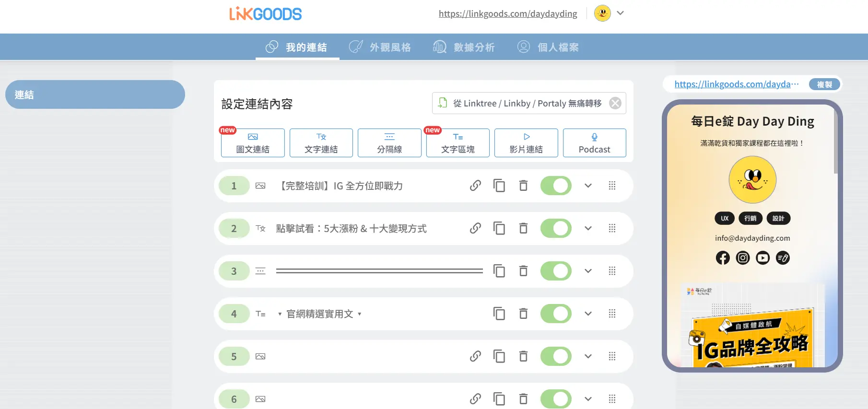Grab the drag handle of row 4

(x=612, y=314)
